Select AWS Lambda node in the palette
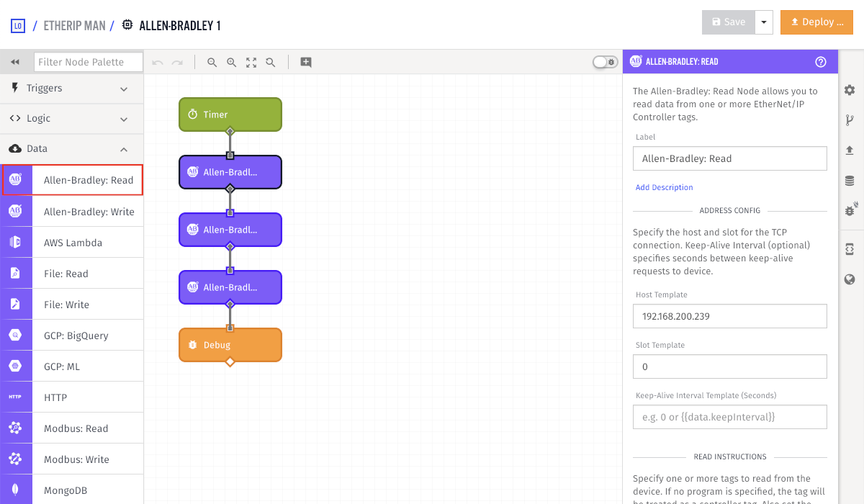Viewport: 864px width, 504px height. pos(72,243)
